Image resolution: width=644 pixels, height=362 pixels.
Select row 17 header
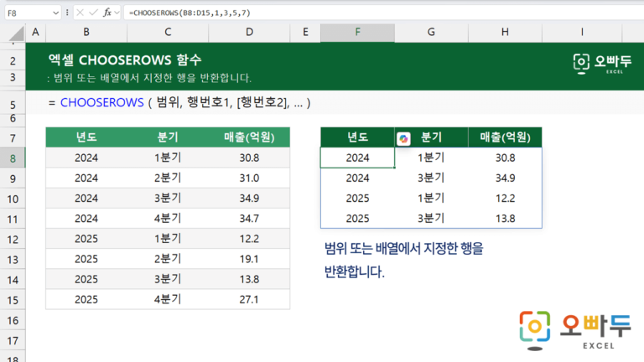point(13,341)
